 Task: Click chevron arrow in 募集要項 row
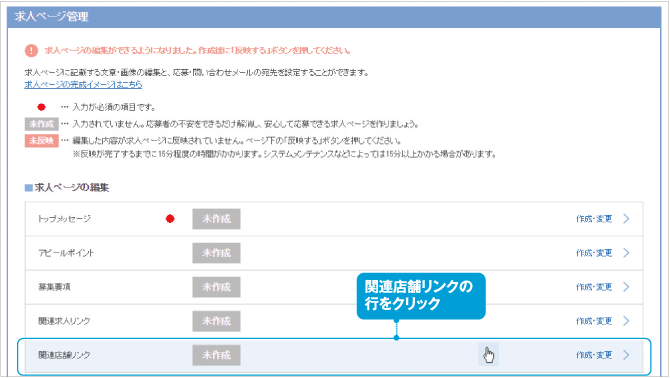click(626, 287)
